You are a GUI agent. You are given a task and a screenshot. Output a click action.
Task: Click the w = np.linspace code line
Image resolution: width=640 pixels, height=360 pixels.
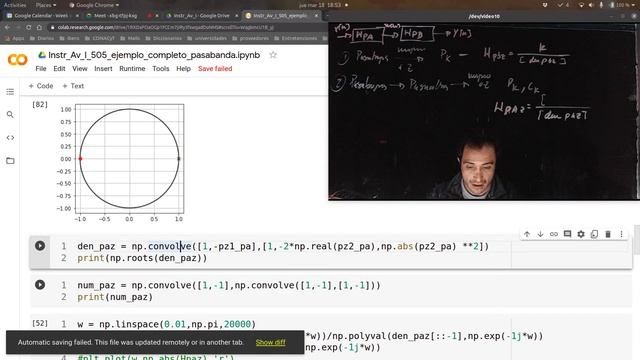(x=167, y=324)
